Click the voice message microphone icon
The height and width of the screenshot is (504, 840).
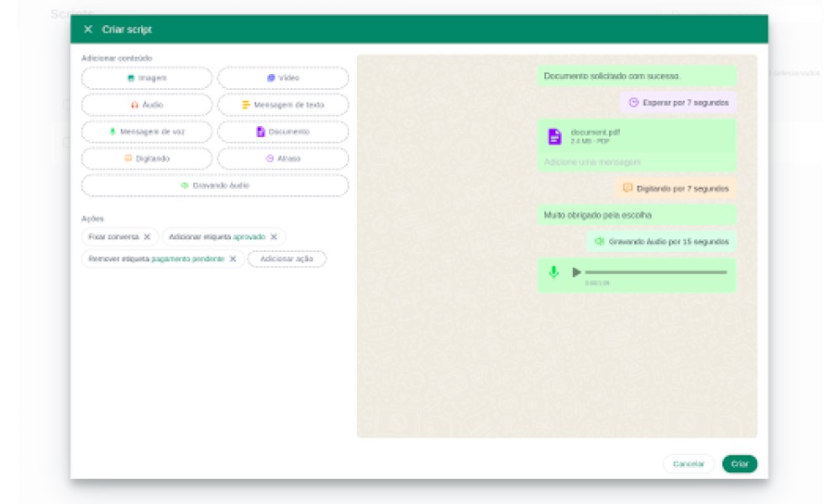pos(554,272)
